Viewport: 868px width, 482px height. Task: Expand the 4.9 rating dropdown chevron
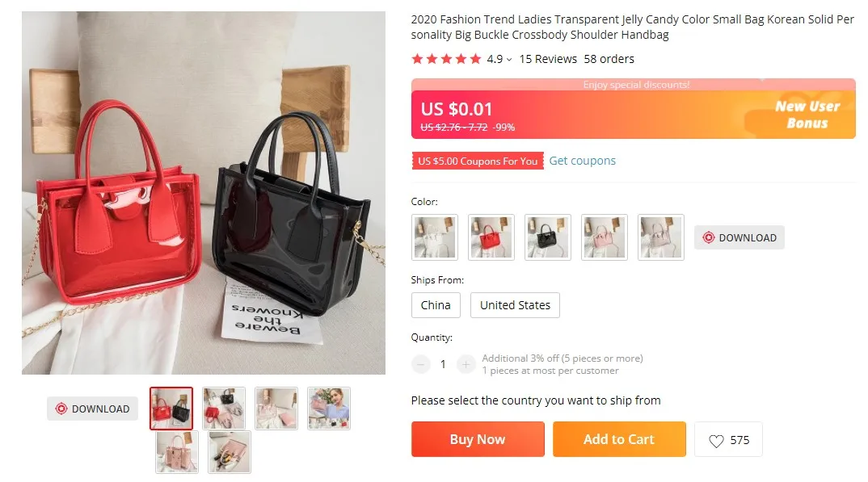[508, 60]
